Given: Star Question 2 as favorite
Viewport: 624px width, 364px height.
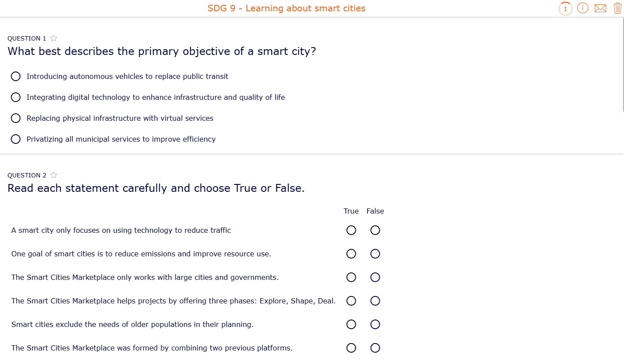Looking at the screenshot, I should point(53,175).
